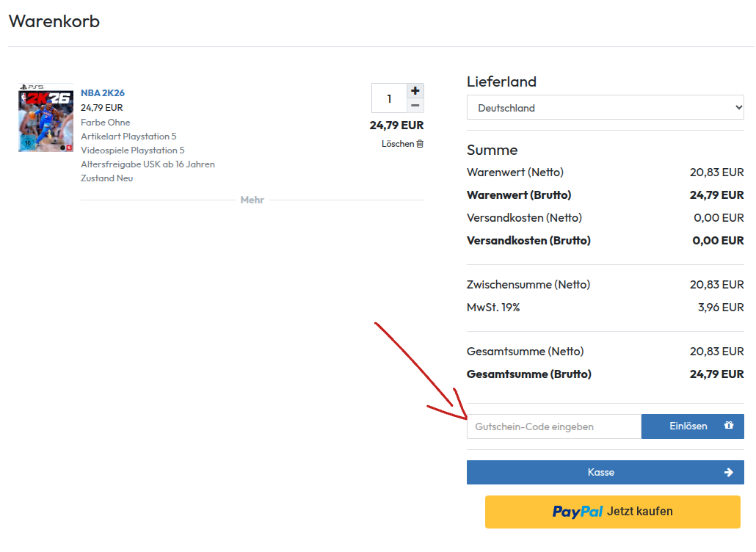
Task: Click the 'Versandkosten (Brutto)' label
Action: coord(528,241)
